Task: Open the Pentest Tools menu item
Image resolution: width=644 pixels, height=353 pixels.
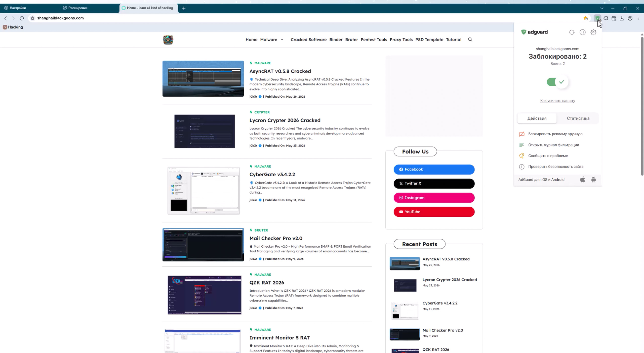Action: pyautogui.click(x=374, y=40)
